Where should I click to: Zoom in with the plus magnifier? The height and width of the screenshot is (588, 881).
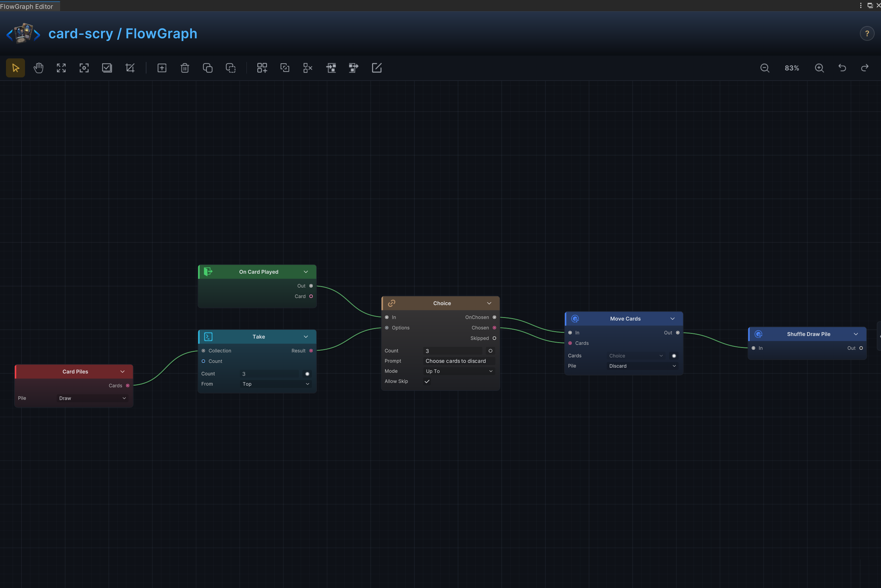point(819,68)
